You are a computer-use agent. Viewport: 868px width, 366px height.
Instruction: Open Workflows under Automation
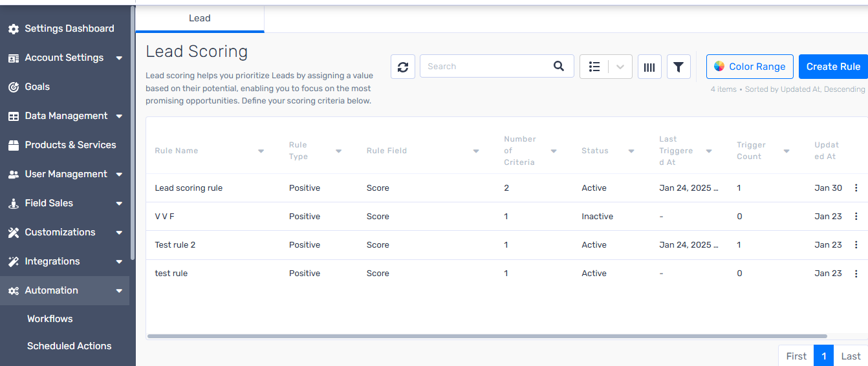coord(50,319)
